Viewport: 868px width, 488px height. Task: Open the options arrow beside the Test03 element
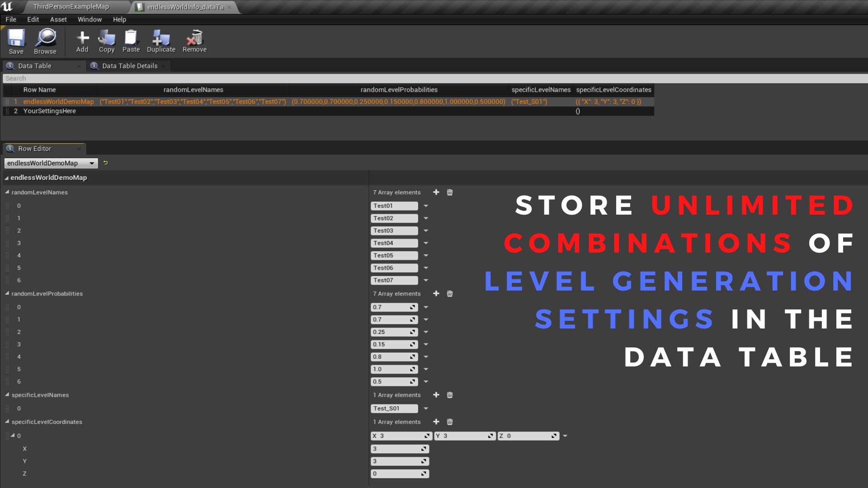(x=425, y=231)
